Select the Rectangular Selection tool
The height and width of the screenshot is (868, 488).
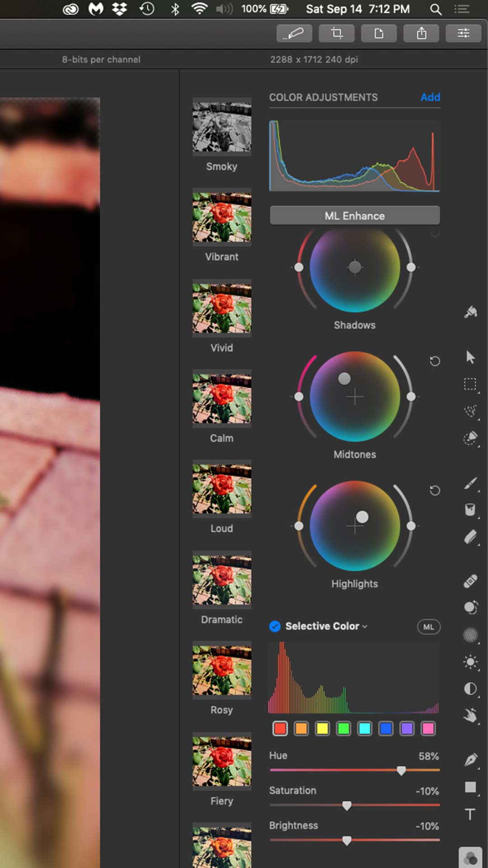470,384
